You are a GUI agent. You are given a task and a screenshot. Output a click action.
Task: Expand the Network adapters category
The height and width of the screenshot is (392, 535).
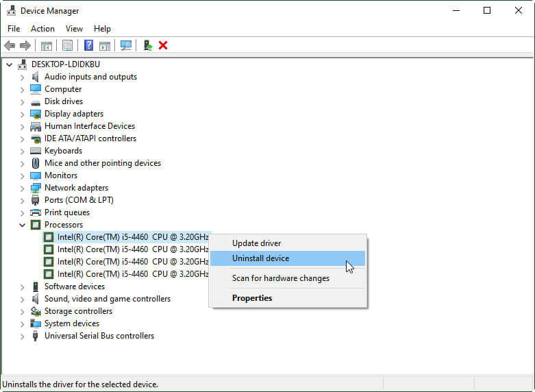click(x=22, y=188)
